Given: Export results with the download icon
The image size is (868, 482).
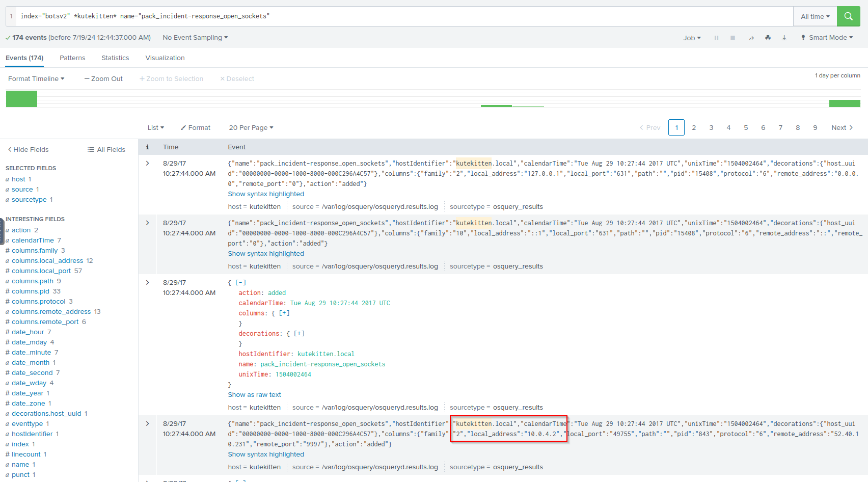Looking at the screenshot, I should click(784, 38).
